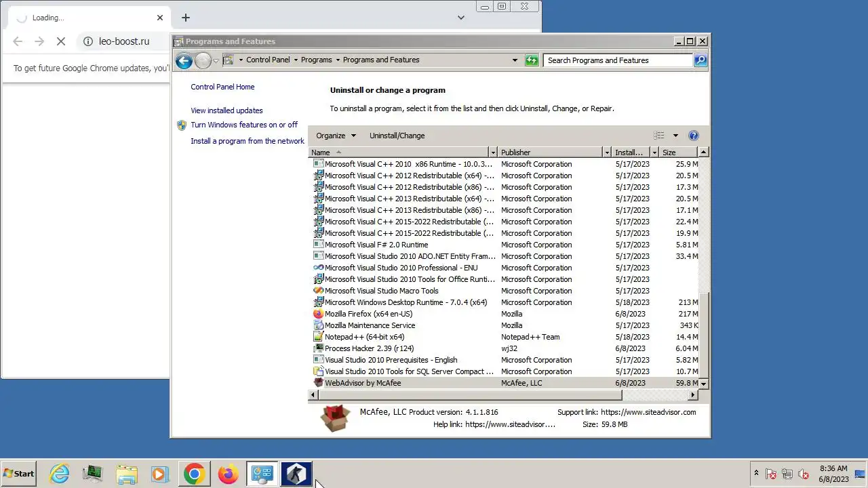Image resolution: width=868 pixels, height=488 pixels.
Task: Click Install a program from the network
Action: coord(248,141)
